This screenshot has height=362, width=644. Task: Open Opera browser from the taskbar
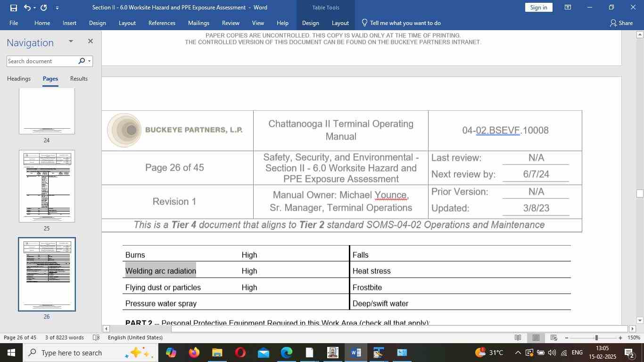point(240,353)
